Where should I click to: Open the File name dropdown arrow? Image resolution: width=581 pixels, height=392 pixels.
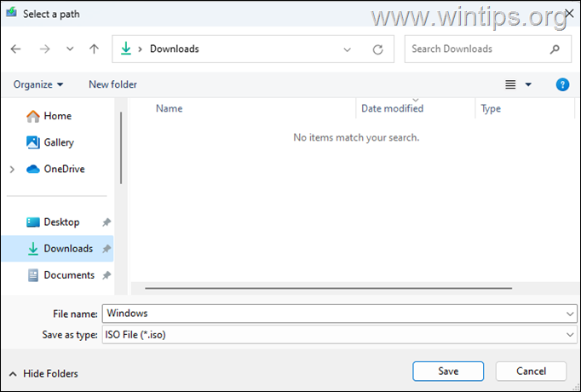[570, 314]
